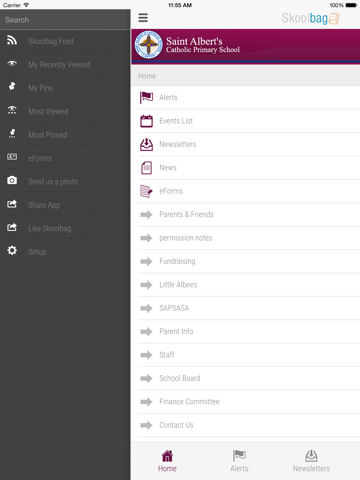Tap the Like Skoolbag share icon
Viewport: 360px width, 480px height.
[12, 227]
